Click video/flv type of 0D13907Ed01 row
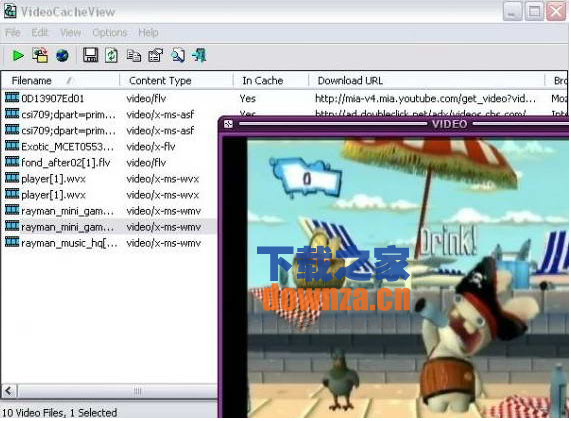This screenshot has width=571, height=421. click(x=146, y=98)
